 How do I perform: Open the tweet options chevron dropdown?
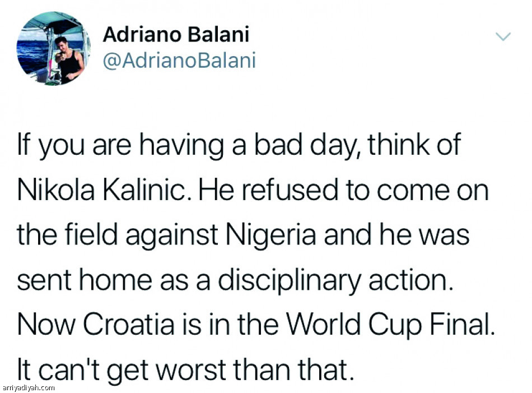504,37
